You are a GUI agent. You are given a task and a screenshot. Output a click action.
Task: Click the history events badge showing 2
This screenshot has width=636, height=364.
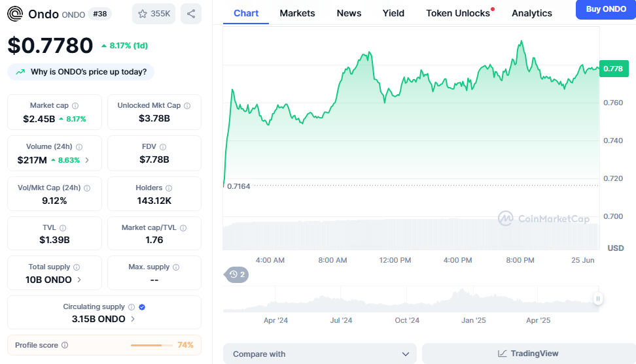(x=236, y=274)
